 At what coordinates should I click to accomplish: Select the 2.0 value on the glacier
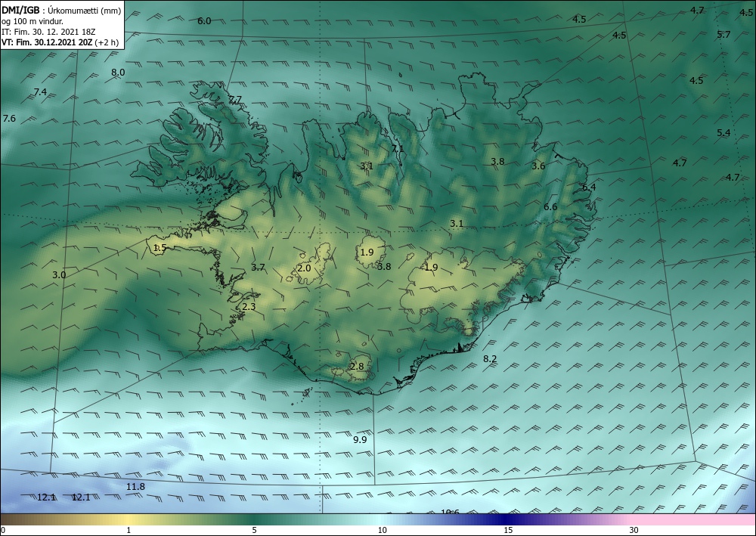pyautogui.click(x=304, y=268)
